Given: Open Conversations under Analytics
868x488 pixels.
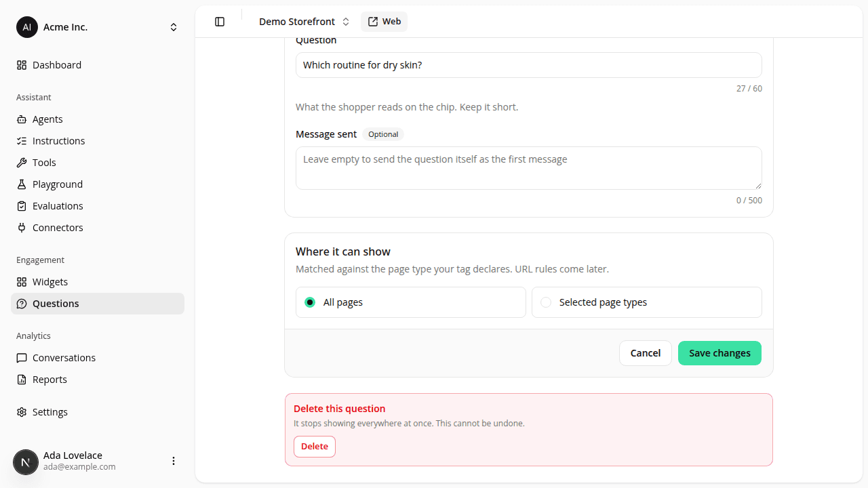Looking at the screenshot, I should tap(98, 358).
